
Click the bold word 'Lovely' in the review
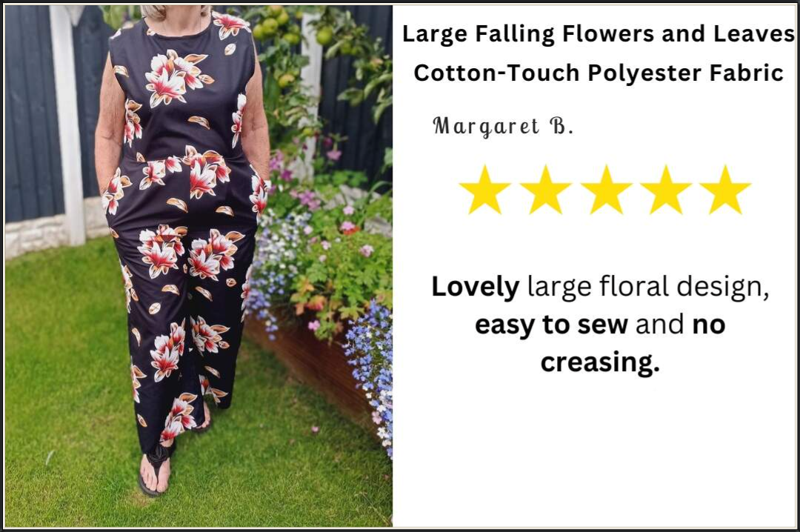tap(476, 287)
